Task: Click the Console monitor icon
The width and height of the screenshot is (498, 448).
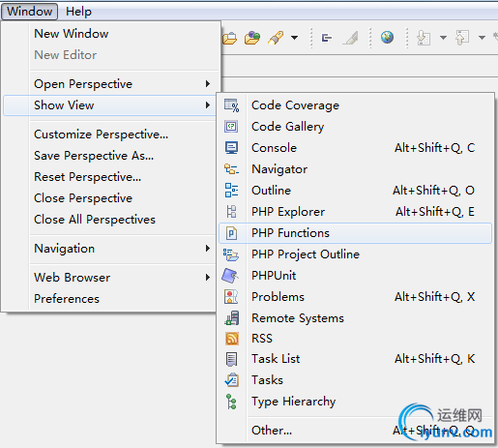Action: [231, 148]
